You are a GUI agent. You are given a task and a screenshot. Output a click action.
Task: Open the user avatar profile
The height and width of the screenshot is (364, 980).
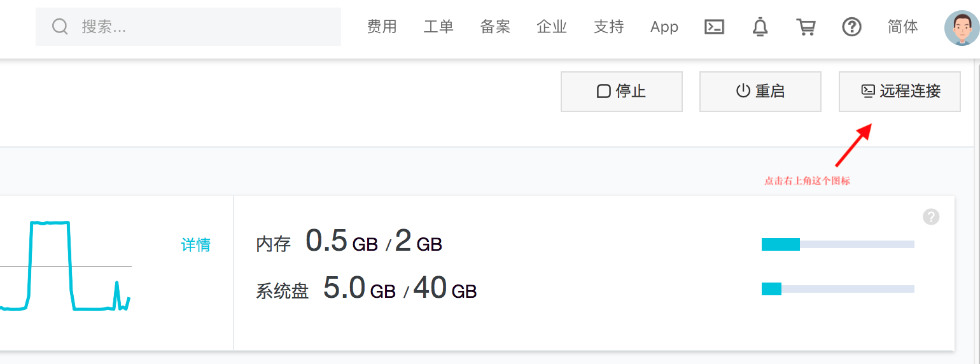coord(962,28)
